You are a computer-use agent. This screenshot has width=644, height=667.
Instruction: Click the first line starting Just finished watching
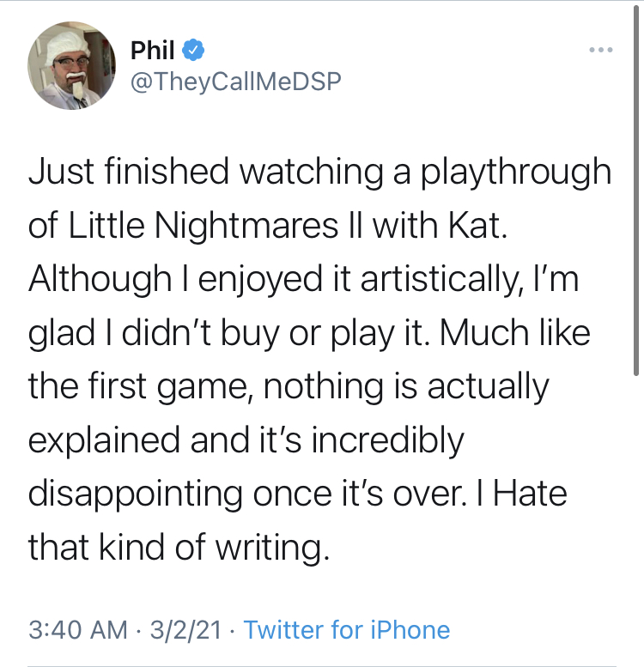(320, 172)
